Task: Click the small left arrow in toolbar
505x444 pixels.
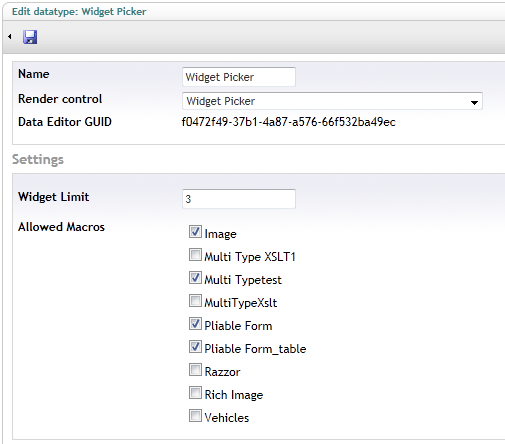Action: tap(10, 36)
